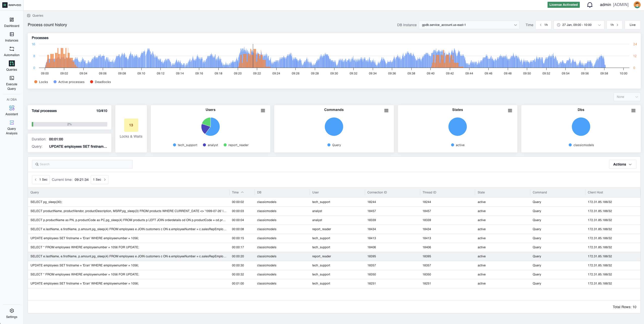644x324 pixels.
Task: Select the Instances icon in the sidebar
Action: click(x=11, y=37)
